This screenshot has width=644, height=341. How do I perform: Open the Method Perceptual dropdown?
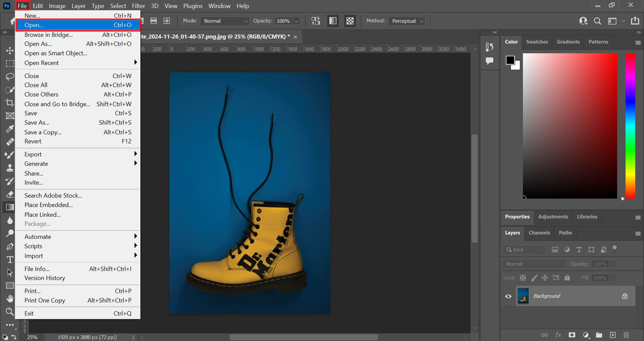coord(407,21)
